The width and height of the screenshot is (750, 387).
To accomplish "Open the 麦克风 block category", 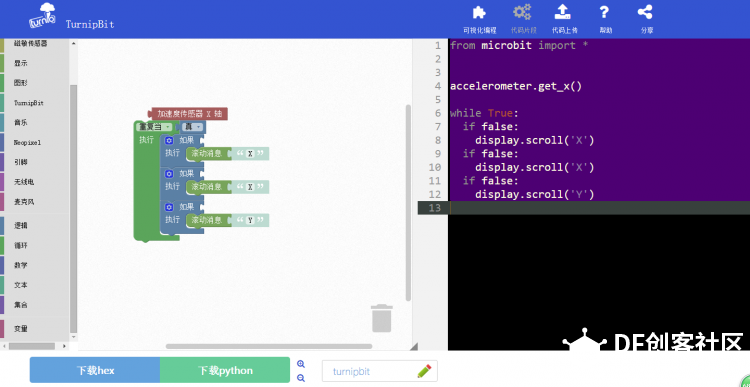I will (24, 202).
